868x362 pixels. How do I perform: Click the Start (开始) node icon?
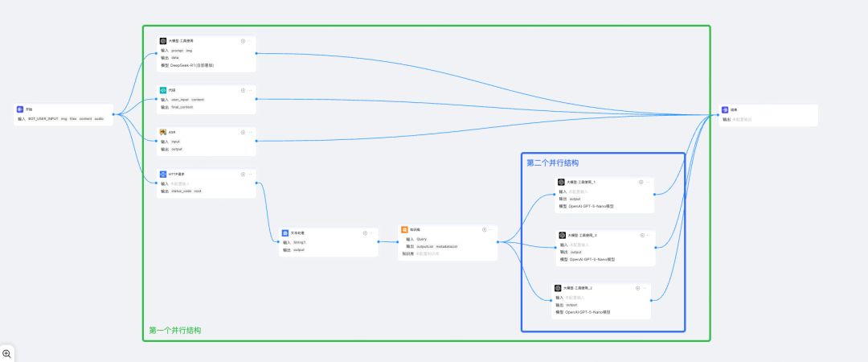(20, 109)
